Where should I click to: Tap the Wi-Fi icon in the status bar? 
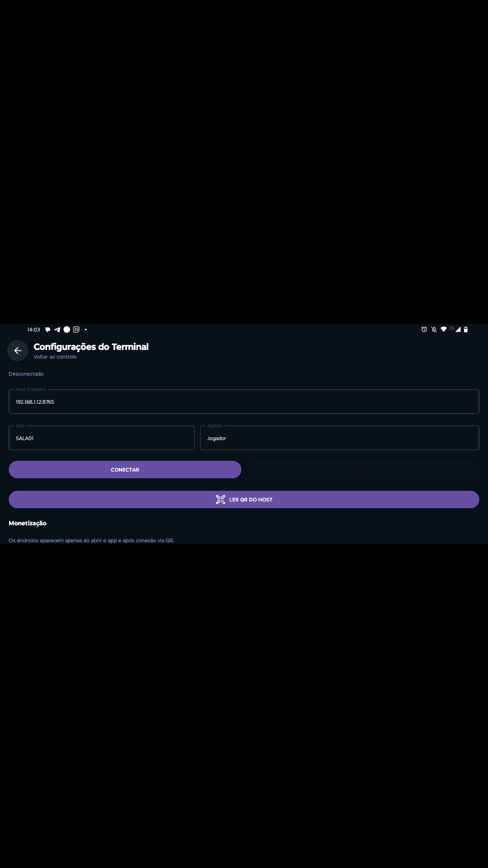pyautogui.click(x=444, y=330)
